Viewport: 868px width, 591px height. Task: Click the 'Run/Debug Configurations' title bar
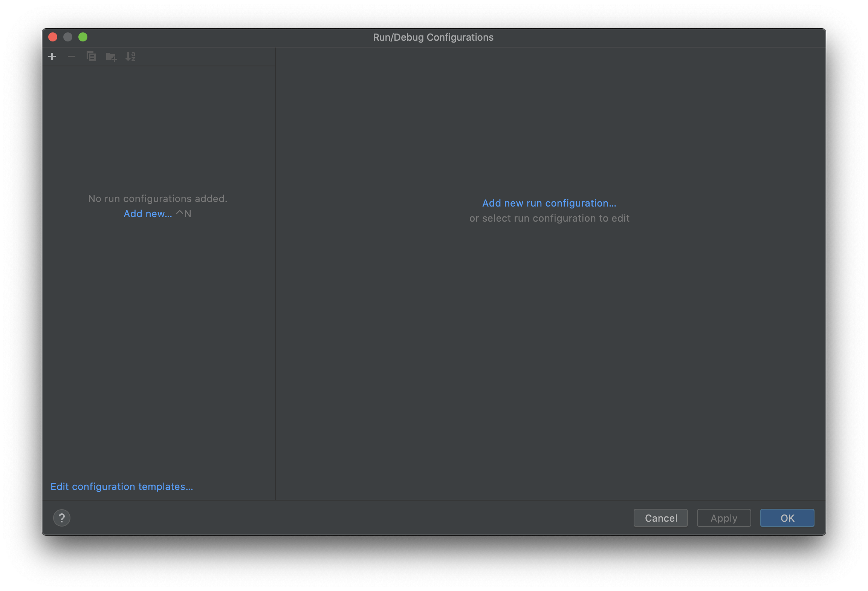pos(433,37)
